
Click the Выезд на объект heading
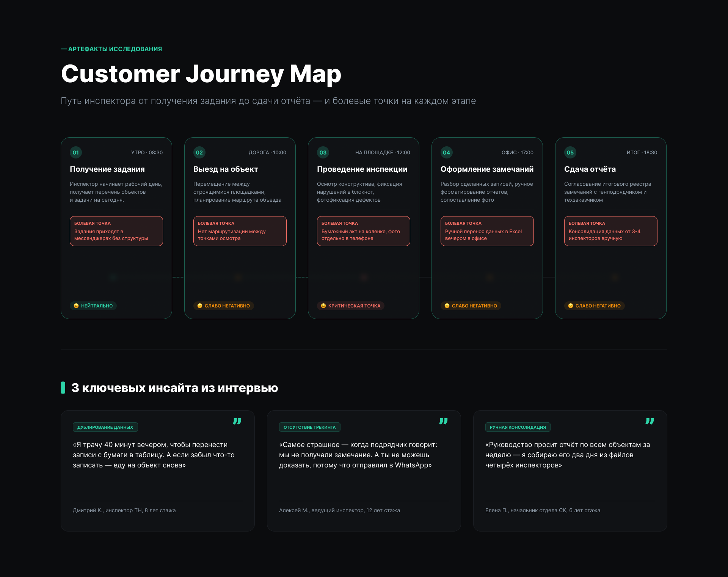(226, 169)
